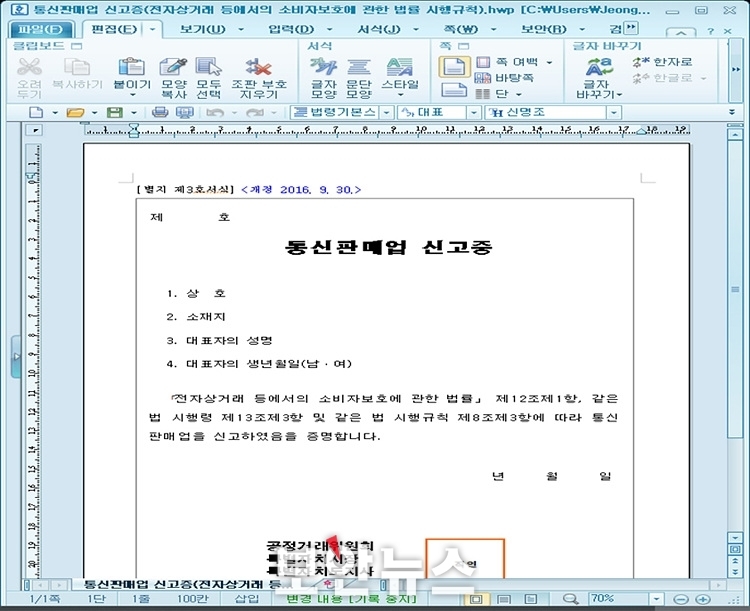This screenshot has height=611, width=750.
Task: Collapse the ribbon with the up arrow
Action: 681,32
